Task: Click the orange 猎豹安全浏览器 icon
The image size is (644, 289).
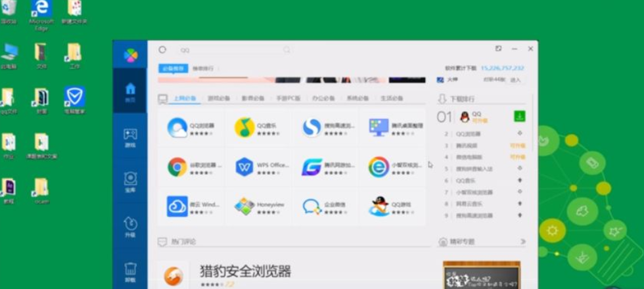Action: [173, 276]
